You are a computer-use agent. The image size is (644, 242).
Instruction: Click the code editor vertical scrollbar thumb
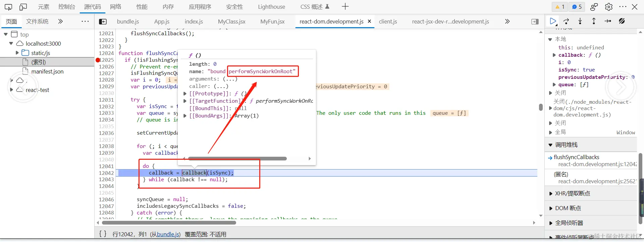541,107
